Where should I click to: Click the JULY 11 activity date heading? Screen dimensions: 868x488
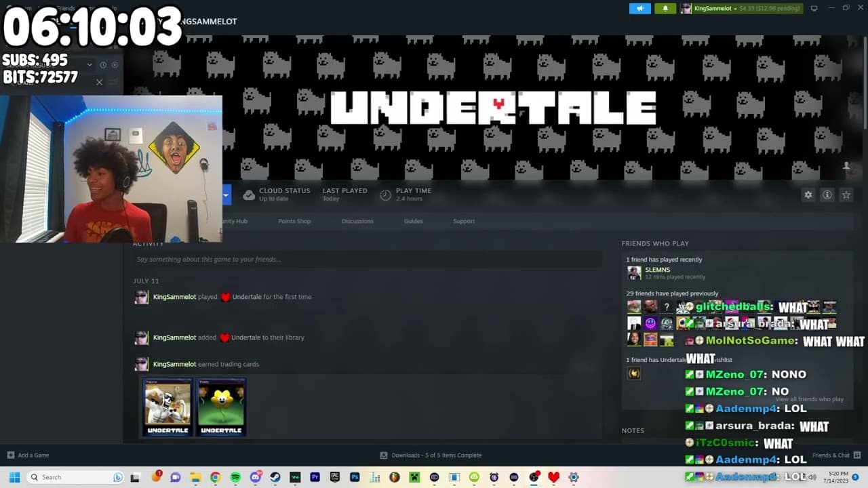(x=146, y=281)
